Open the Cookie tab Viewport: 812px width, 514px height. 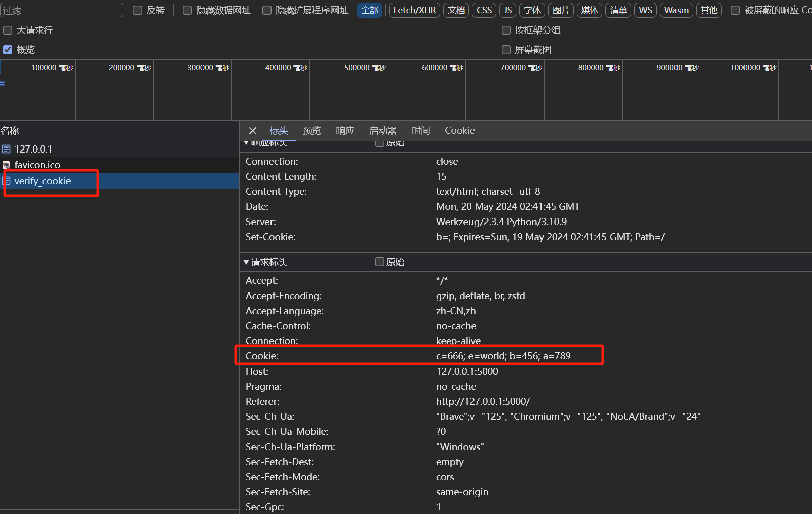pos(459,131)
